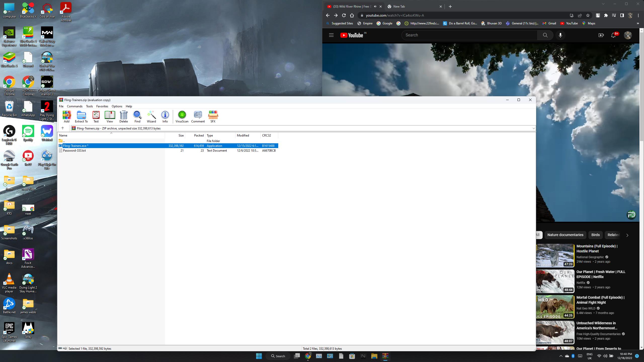644x362 pixels.
Task: Open the Commands menu
Action: (74, 106)
